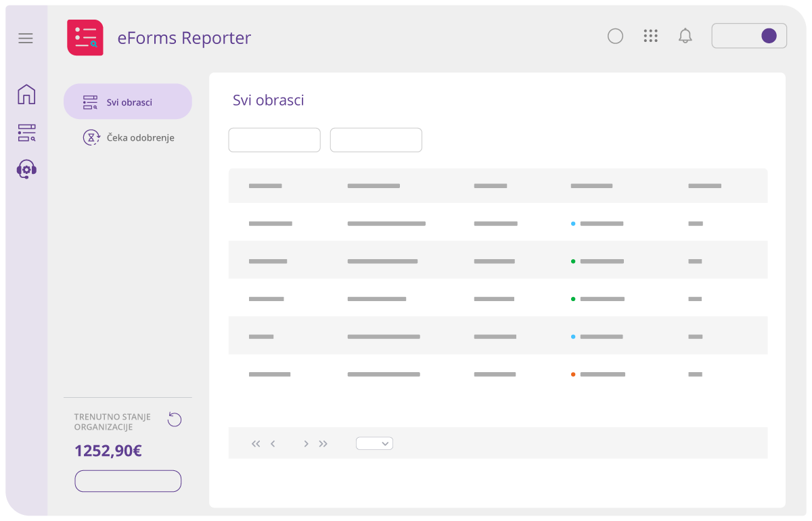812x521 pixels.
Task: Go to the first page with double-chevron
Action: (256, 443)
